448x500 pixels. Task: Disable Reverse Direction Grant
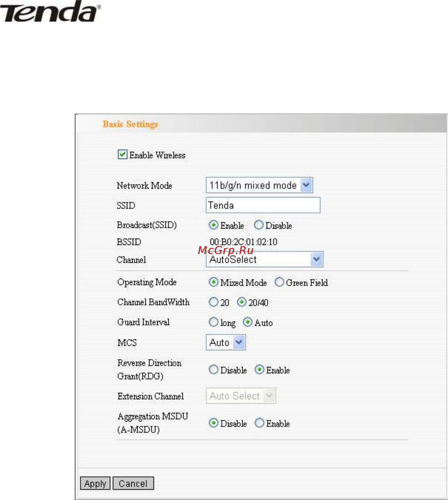coord(213,370)
